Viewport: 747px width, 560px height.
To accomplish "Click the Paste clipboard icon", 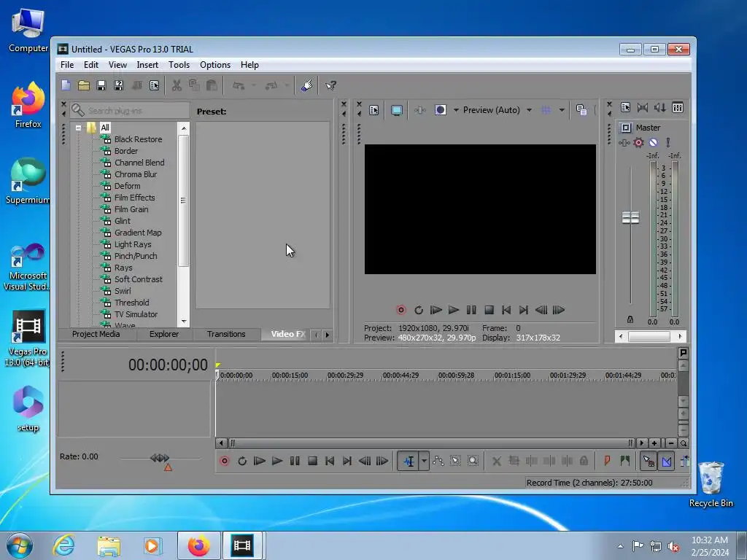I will [212, 85].
